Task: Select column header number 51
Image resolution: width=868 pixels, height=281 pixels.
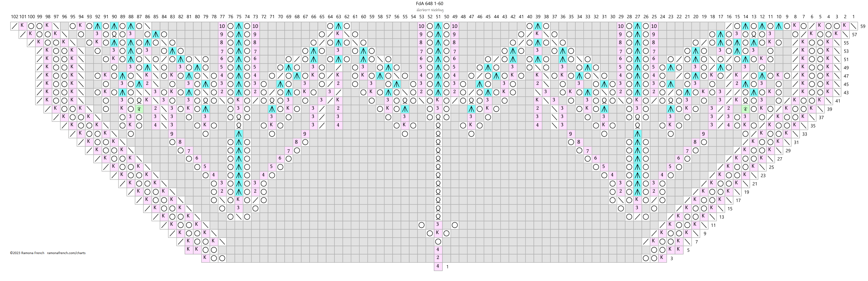Action: coord(438,17)
